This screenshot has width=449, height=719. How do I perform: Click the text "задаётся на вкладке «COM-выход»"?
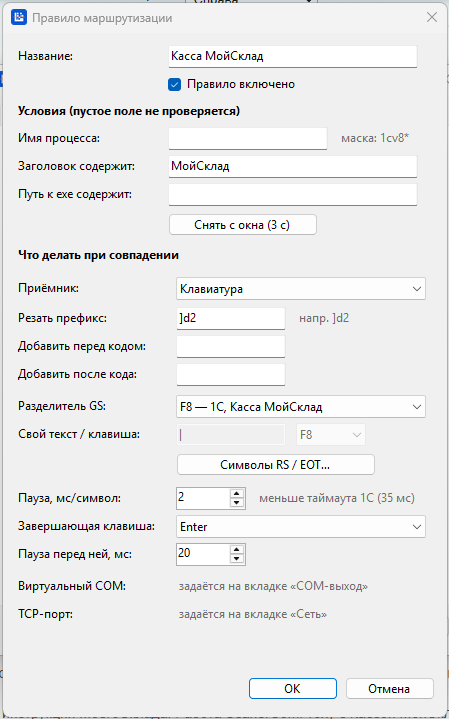click(x=273, y=586)
